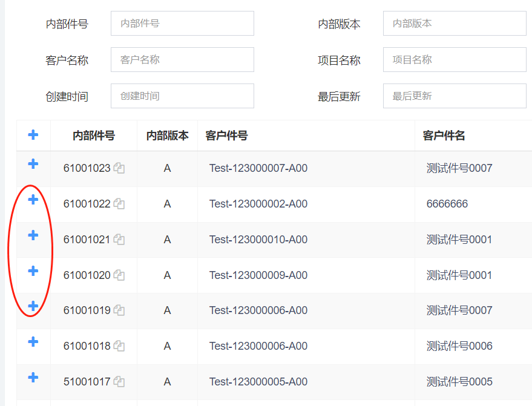532x406 pixels.
Task: Click the 内部件号 search input
Action: coord(182,24)
